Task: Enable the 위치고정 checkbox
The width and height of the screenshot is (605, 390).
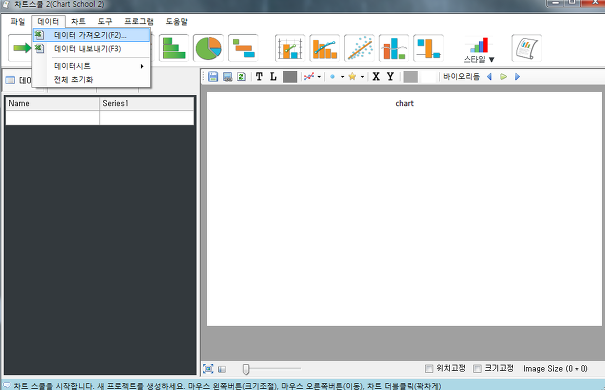Action: 429,368
